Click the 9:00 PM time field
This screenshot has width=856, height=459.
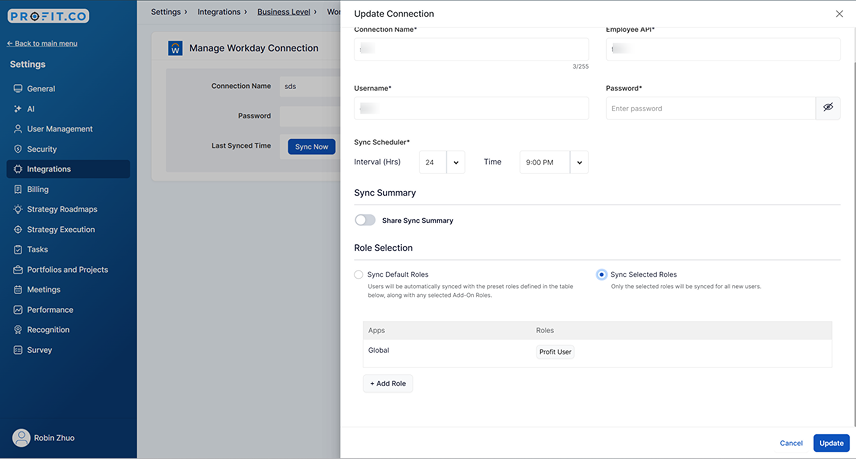pyautogui.click(x=545, y=162)
